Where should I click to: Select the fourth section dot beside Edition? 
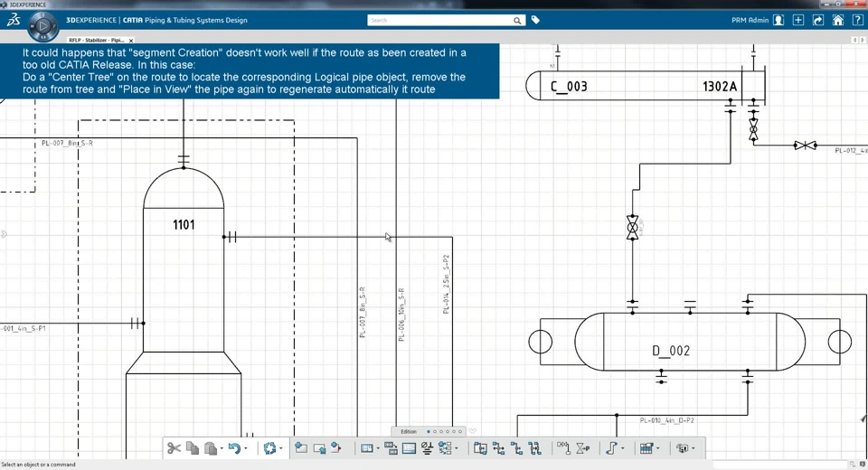[448, 431]
